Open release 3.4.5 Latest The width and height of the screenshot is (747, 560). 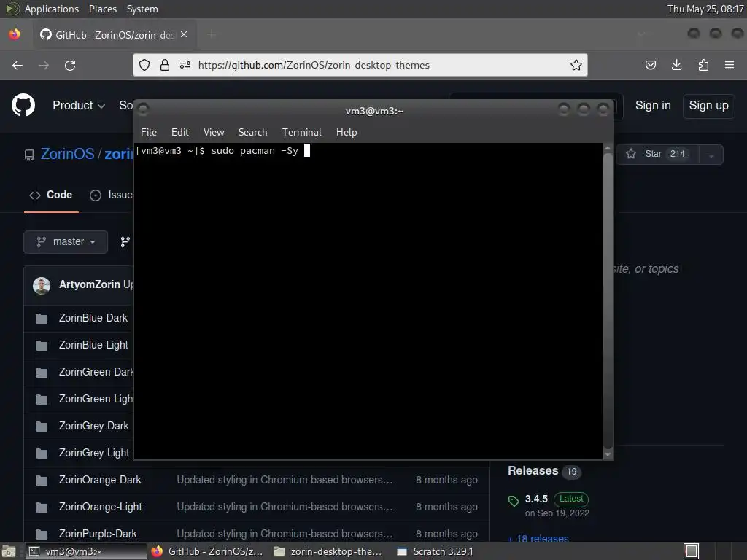(557, 499)
